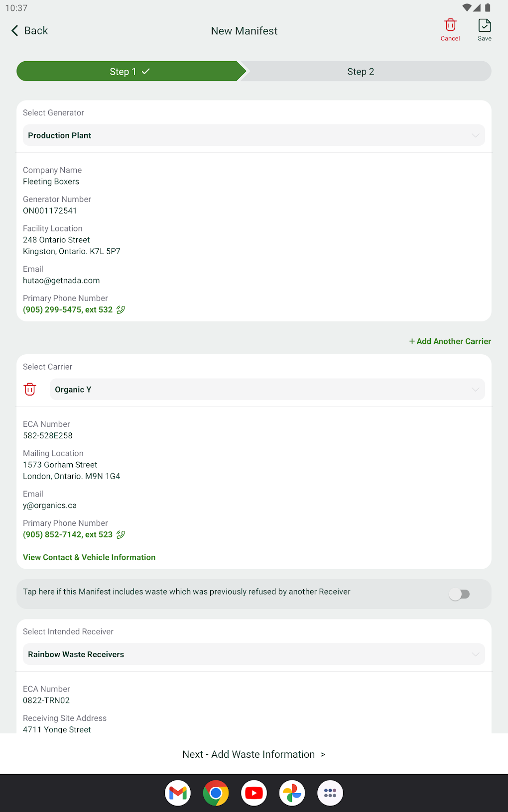Screen dimensions: 508x812
Task: Select the Step 1 tab
Action: tap(129, 72)
